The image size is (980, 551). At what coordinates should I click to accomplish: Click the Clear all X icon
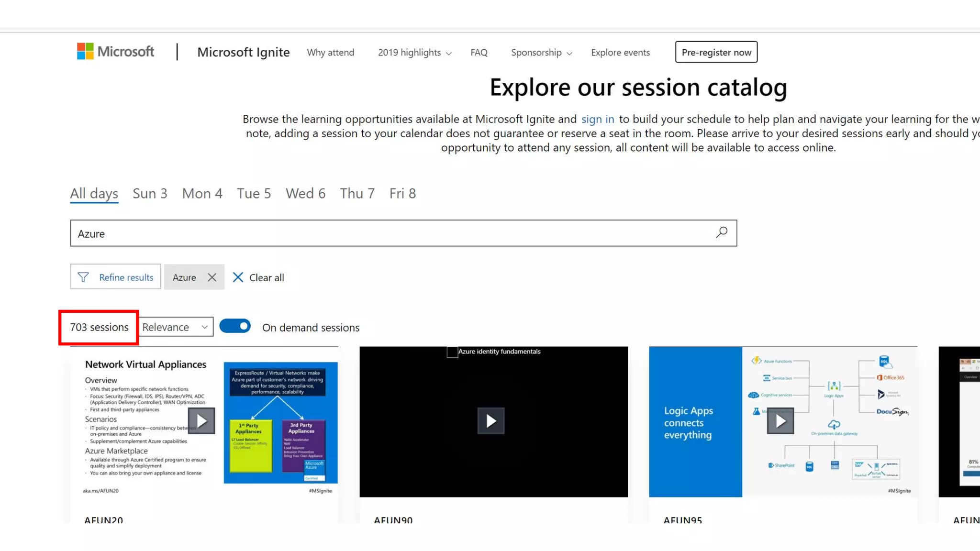coord(238,277)
